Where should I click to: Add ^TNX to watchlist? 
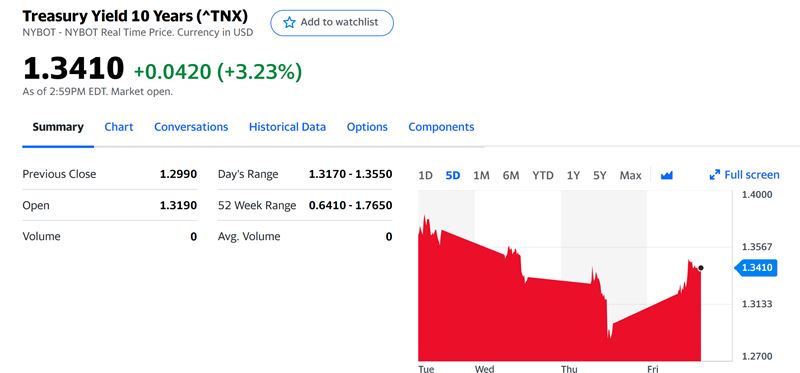click(x=332, y=22)
